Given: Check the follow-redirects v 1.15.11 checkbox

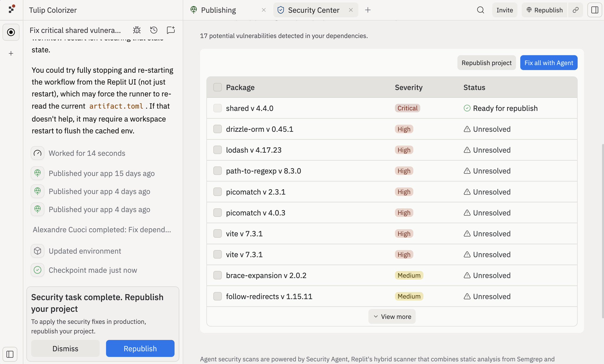Looking at the screenshot, I should pos(217,296).
